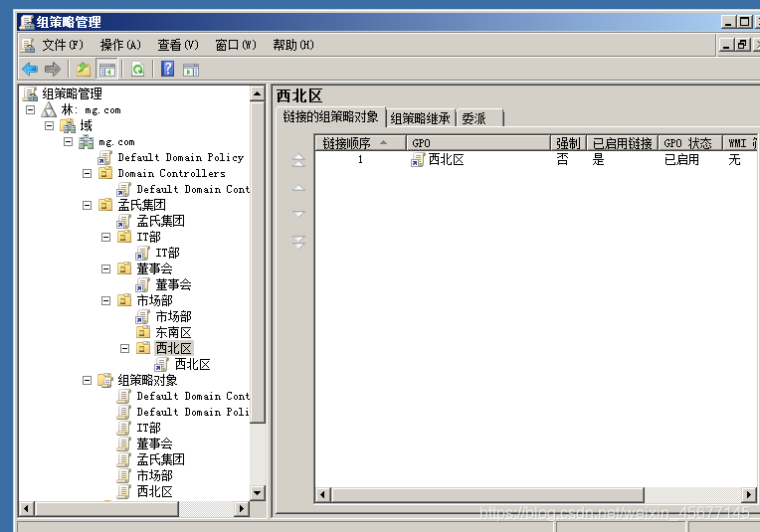
Task: Collapse the 董事会 OU node
Action: [105, 268]
